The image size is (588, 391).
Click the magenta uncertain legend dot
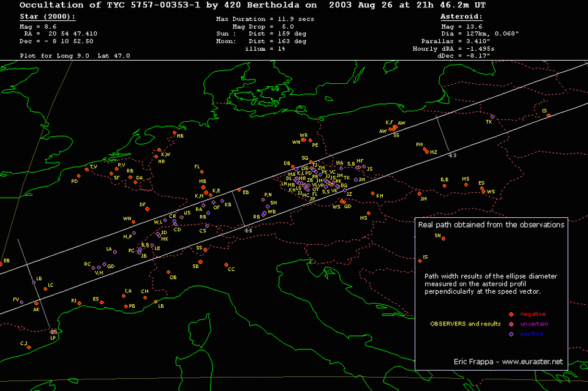[x=511, y=324]
